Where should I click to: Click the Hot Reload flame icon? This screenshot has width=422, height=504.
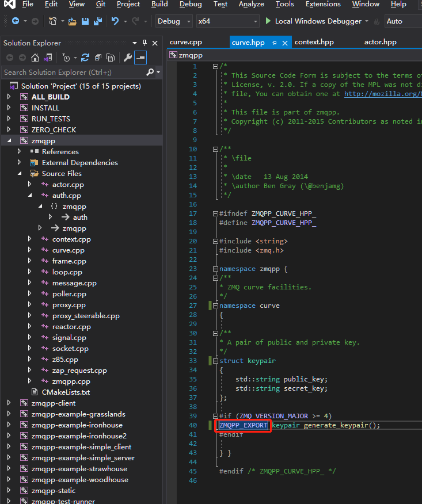(x=377, y=21)
